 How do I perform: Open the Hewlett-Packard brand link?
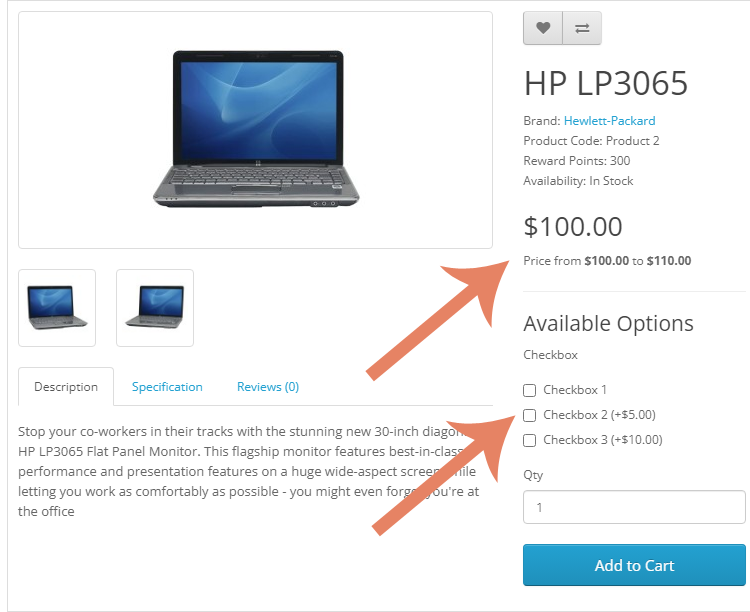(x=609, y=121)
